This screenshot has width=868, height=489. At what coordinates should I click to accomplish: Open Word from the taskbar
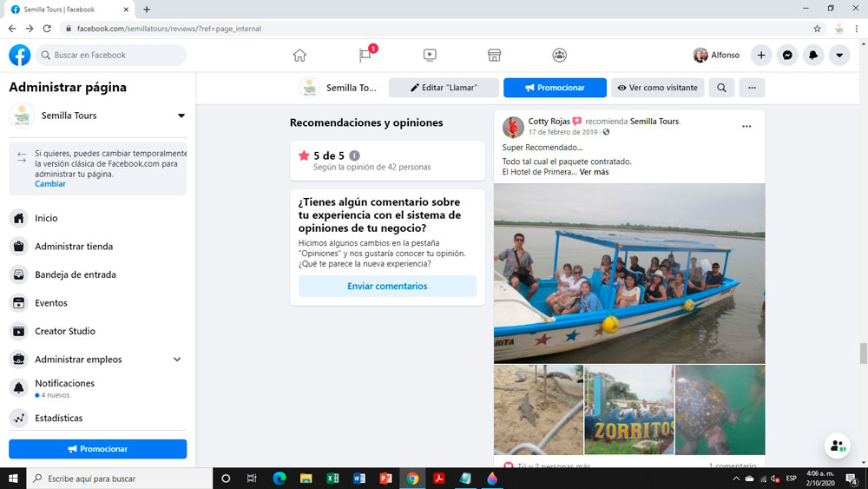359,479
